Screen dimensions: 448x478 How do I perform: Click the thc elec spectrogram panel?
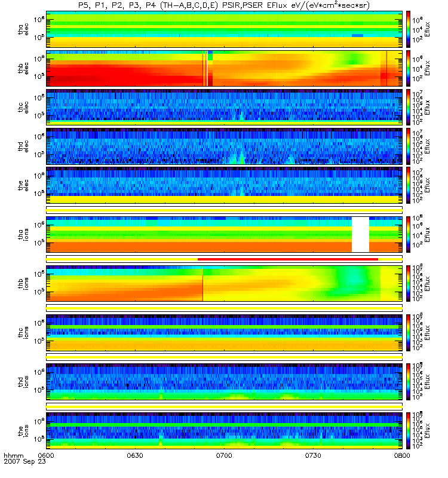(x=224, y=107)
